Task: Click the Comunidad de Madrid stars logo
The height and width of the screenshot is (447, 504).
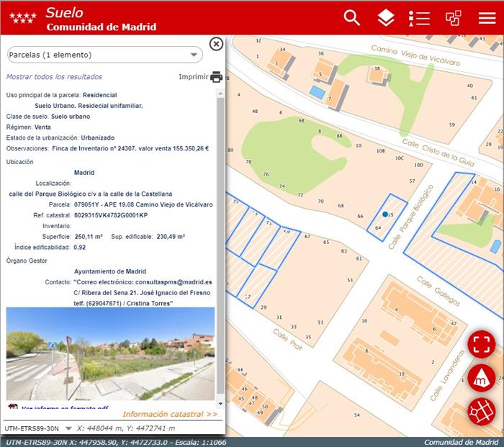Action: point(22,18)
